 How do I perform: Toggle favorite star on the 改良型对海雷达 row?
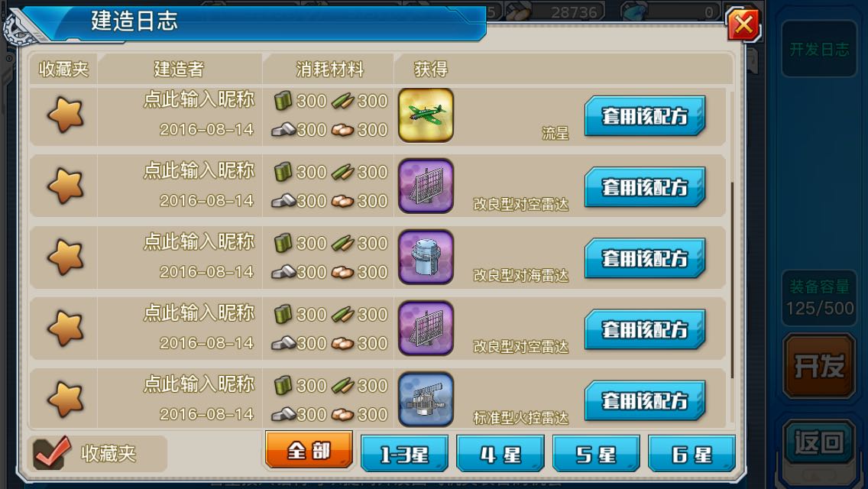coord(65,257)
